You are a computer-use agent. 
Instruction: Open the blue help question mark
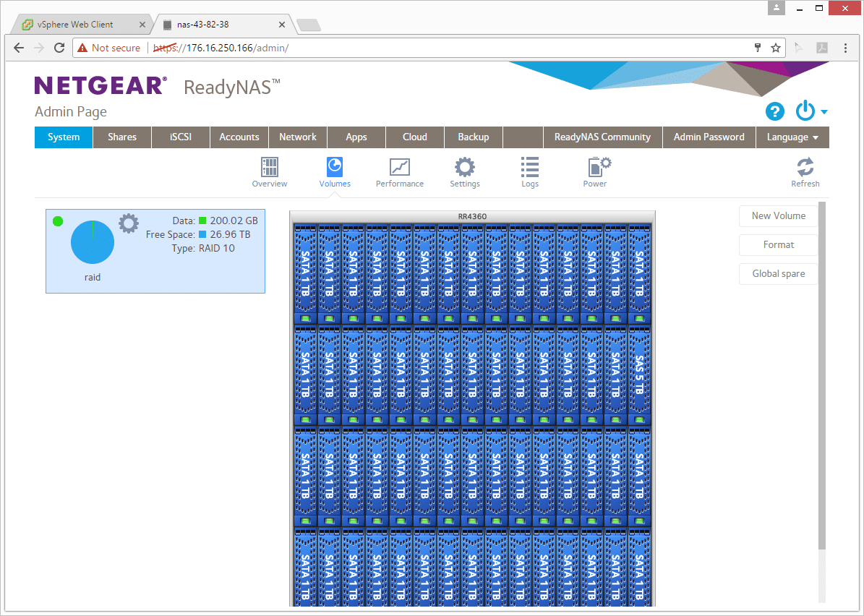click(x=775, y=112)
